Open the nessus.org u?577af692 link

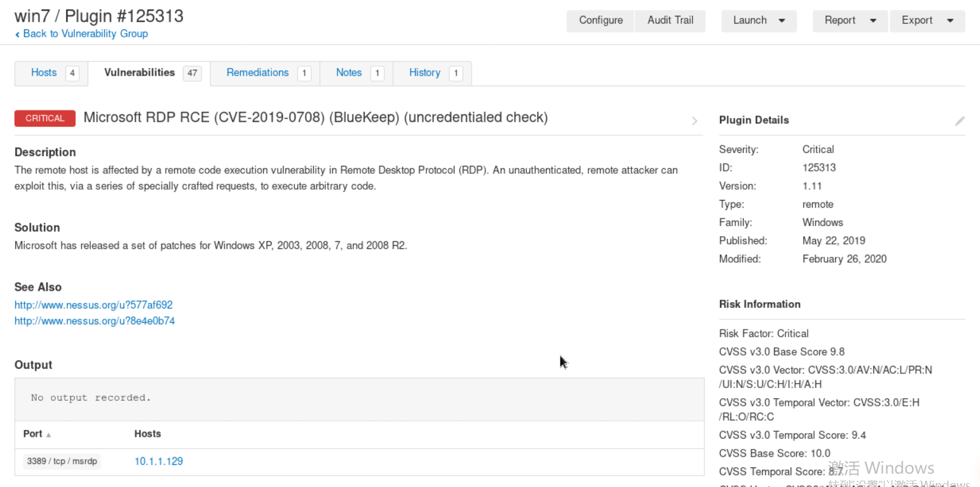coord(93,305)
